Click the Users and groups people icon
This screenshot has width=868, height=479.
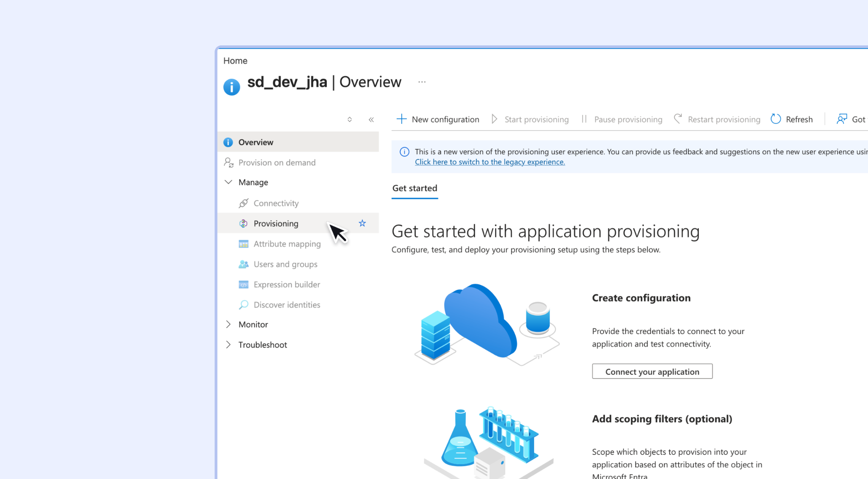coord(243,264)
